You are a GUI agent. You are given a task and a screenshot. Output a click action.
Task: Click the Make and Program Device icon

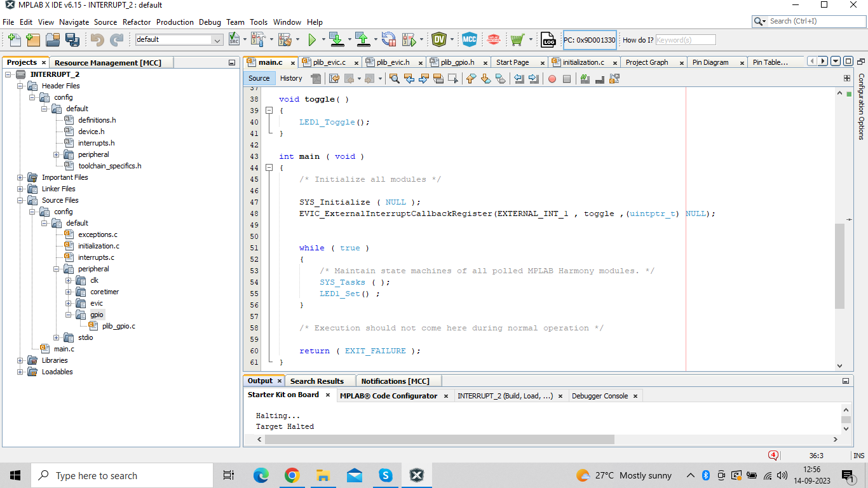[x=336, y=40]
